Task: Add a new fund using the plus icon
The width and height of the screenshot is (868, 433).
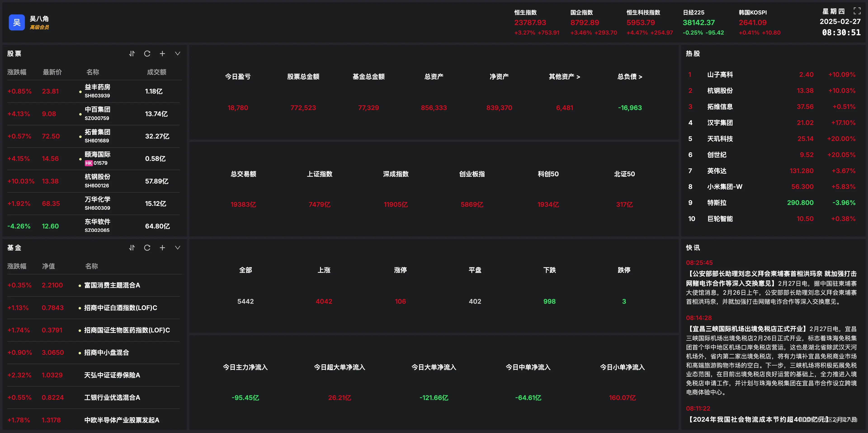Action: click(163, 248)
